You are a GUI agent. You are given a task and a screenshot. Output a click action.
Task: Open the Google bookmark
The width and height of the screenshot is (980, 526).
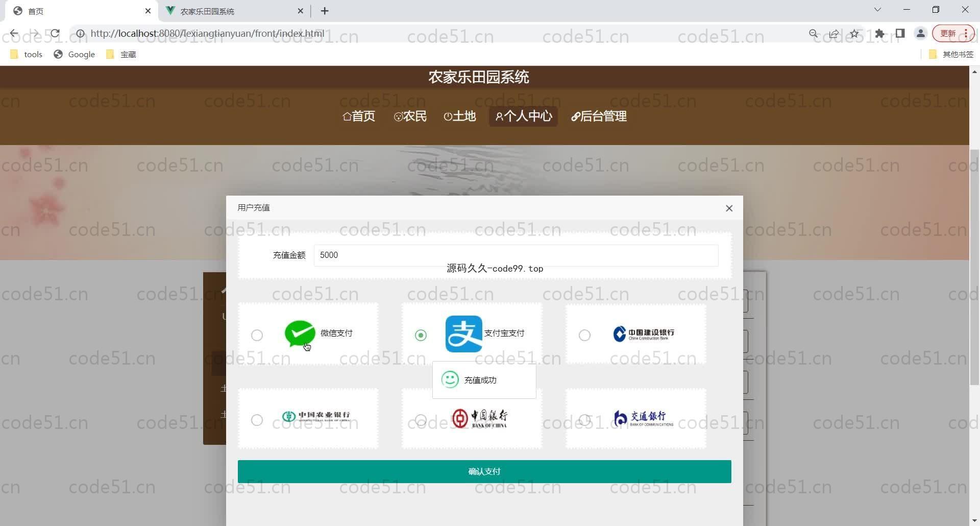[x=75, y=54]
